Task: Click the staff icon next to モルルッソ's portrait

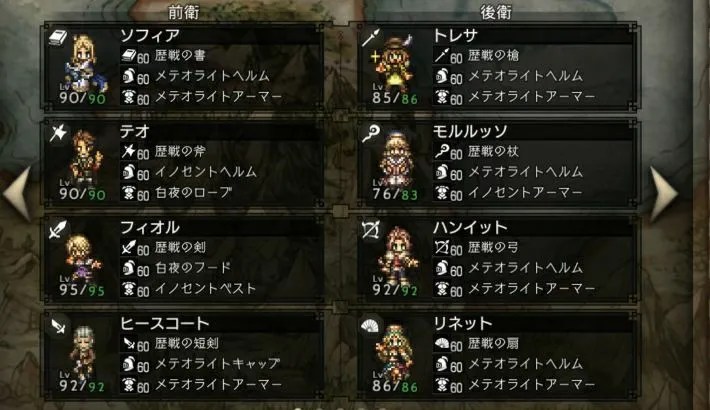Action: tap(371, 134)
